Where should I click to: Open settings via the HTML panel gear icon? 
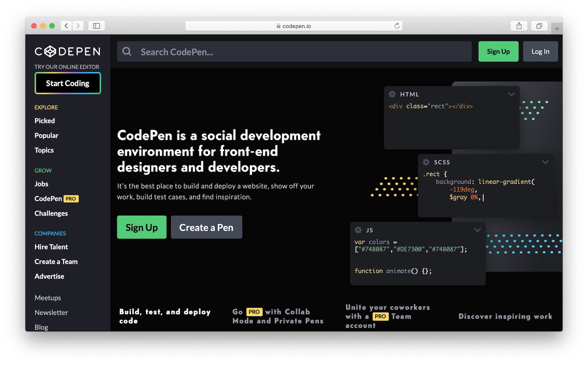[x=392, y=94]
